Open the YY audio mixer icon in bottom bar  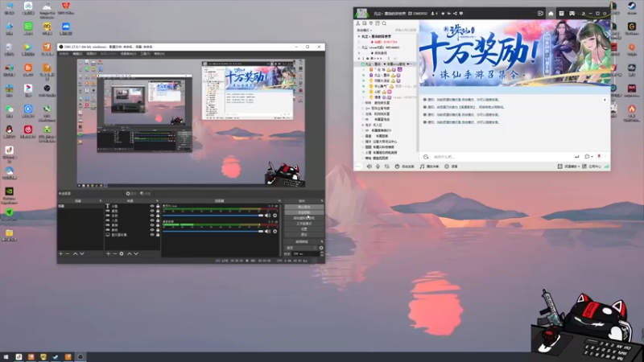click(x=386, y=167)
